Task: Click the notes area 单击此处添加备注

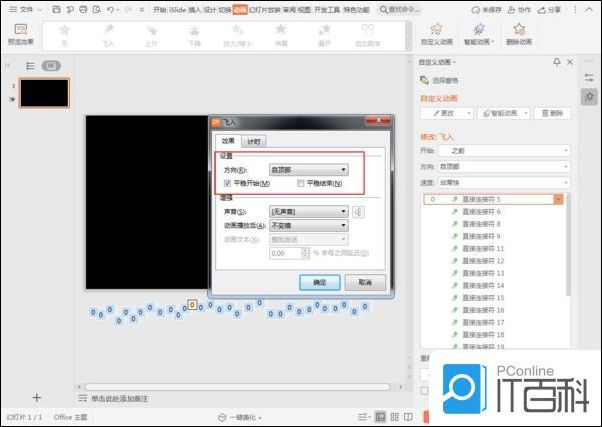Action: (119, 399)
